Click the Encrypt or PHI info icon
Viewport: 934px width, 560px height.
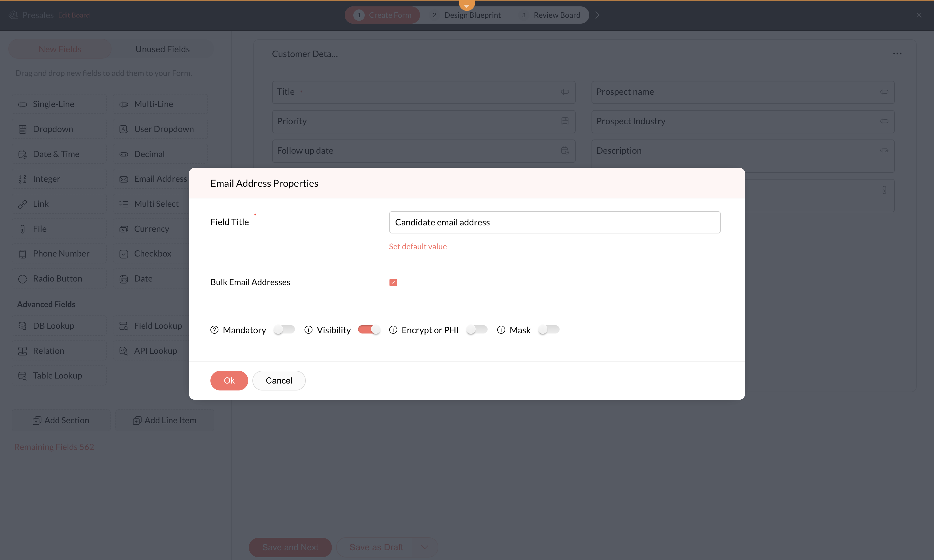click(393, 330)
